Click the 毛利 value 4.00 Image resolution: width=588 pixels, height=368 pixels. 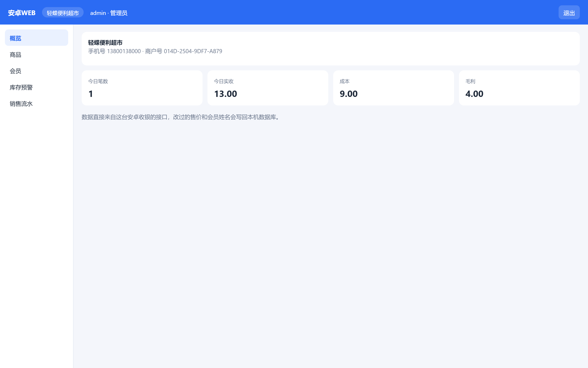point(474,94)
